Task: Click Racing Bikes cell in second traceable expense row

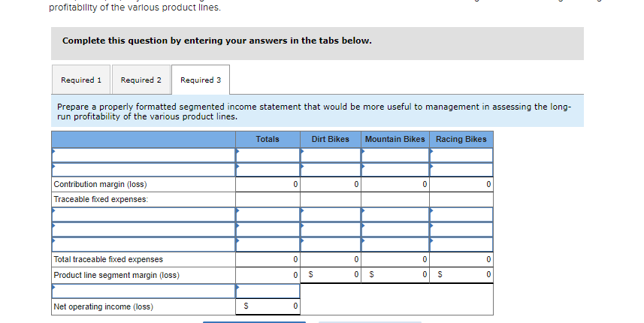Action: pyautogui.click(x=461, y=229)
